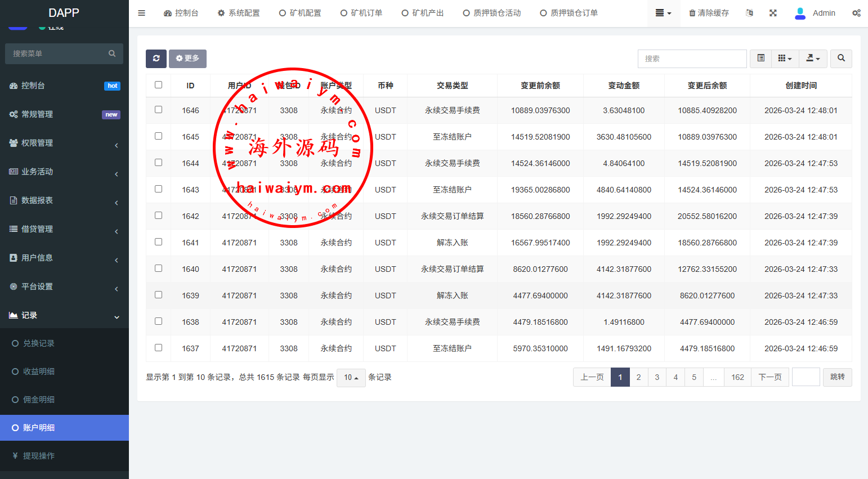Image resolution: width=868 pixels, height=479 pixels.
Task: Toggle fullscreen mode icon in top bar
Action: tap(773, 13)
